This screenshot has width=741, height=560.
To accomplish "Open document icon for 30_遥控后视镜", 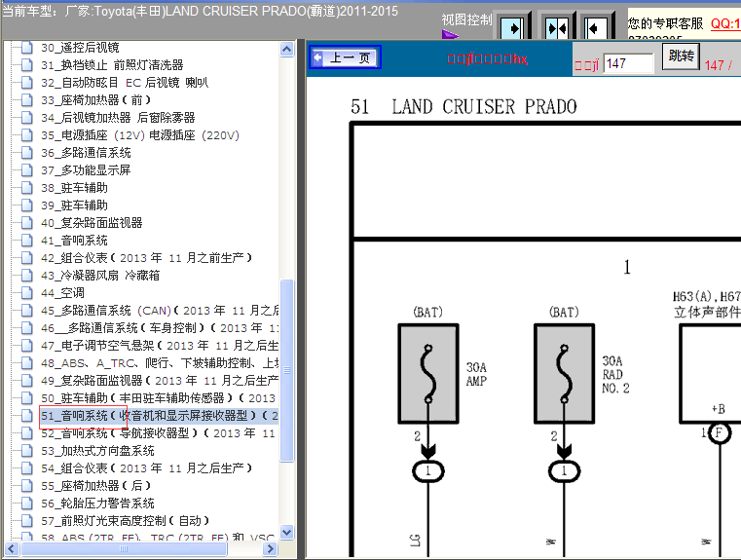I will (27, 48).
